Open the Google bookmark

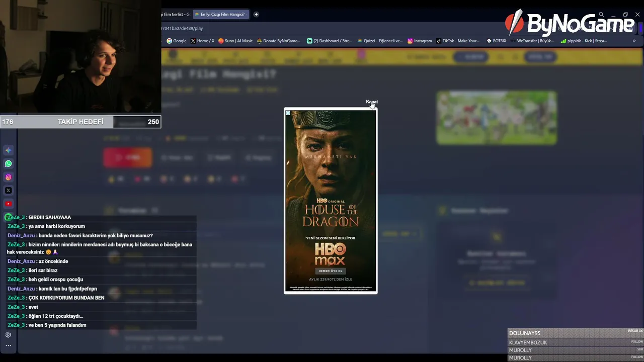click(x=177, y=41)
